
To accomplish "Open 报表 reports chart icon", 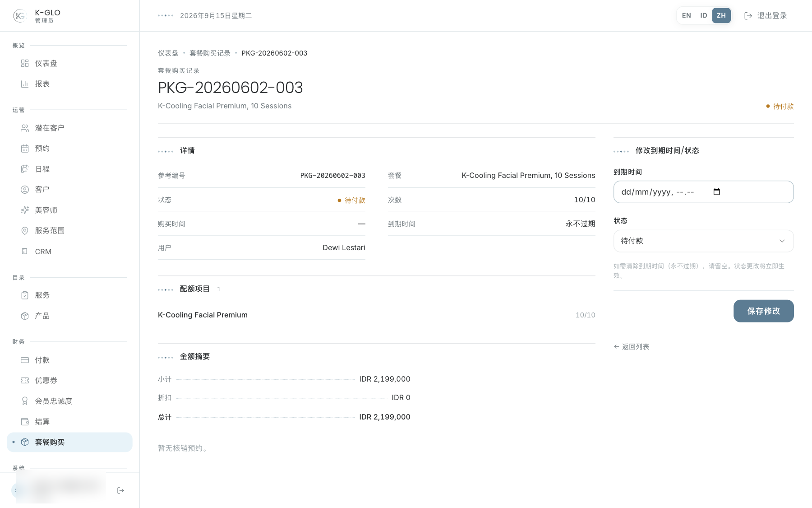I will pyautogui.click(x=25, y=84).
